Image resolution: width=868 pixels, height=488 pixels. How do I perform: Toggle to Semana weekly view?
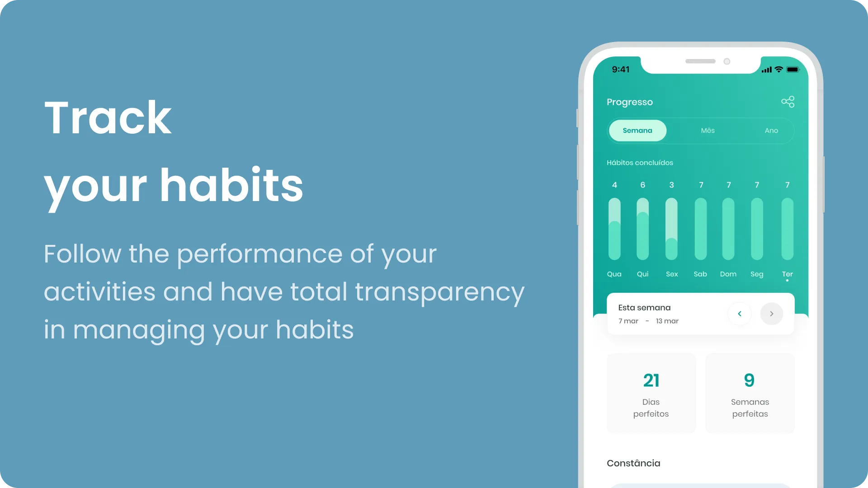click(x=637, y=131)
